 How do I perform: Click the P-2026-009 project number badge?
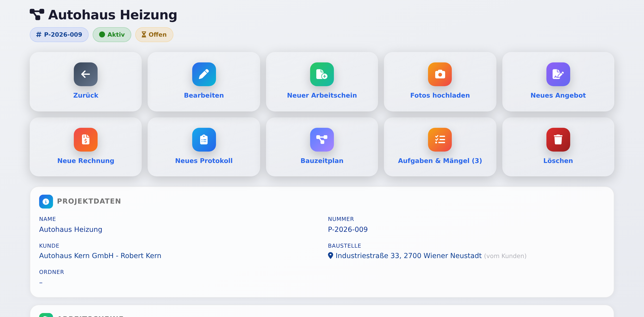point(59,34)
